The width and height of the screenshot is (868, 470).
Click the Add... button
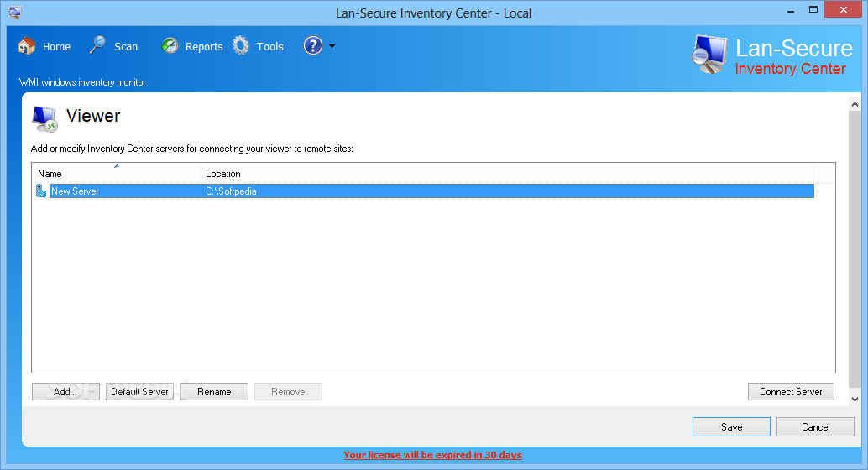coord(65,391)
